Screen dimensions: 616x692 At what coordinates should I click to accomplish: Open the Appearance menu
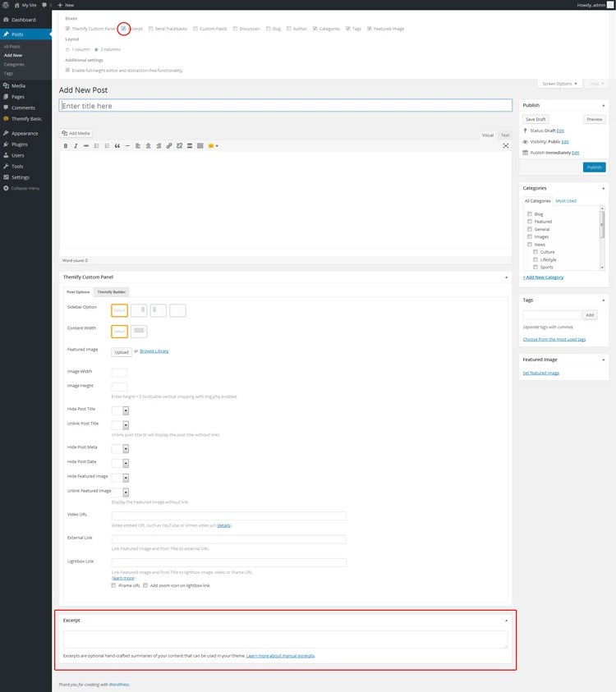[x=25, y=133]
